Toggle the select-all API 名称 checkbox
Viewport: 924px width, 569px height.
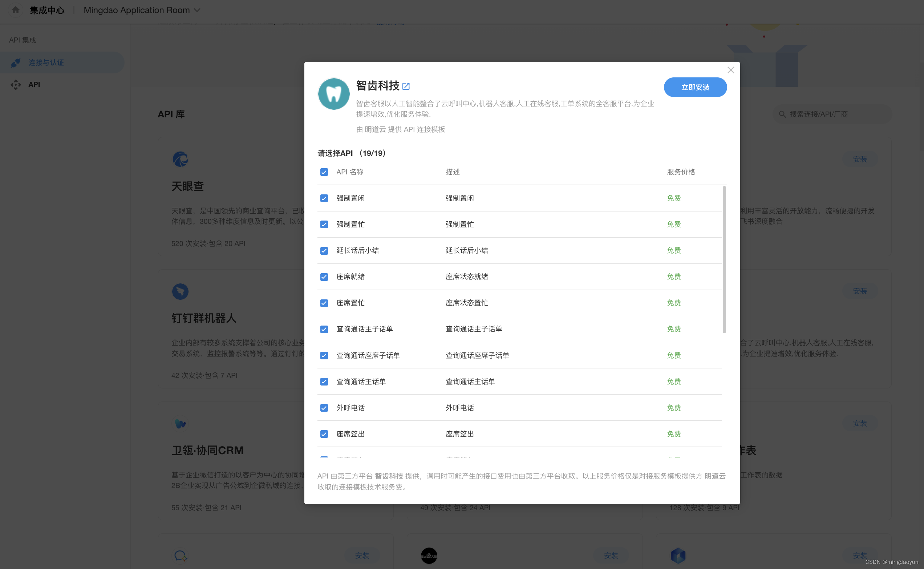324,172
